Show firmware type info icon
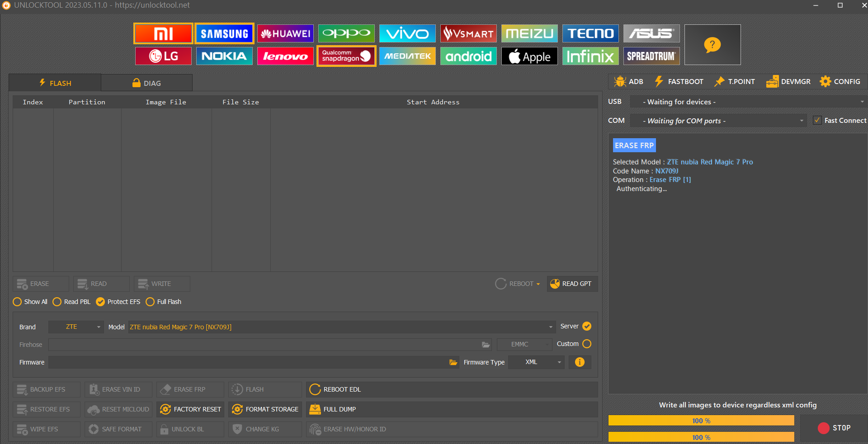The width and height of the screenshot is (868, 444). (x=580, y=362)
